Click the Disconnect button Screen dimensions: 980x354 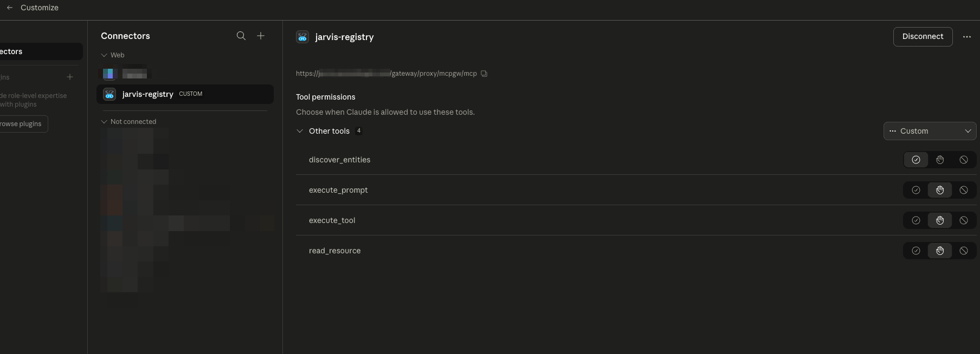(923, 37)
